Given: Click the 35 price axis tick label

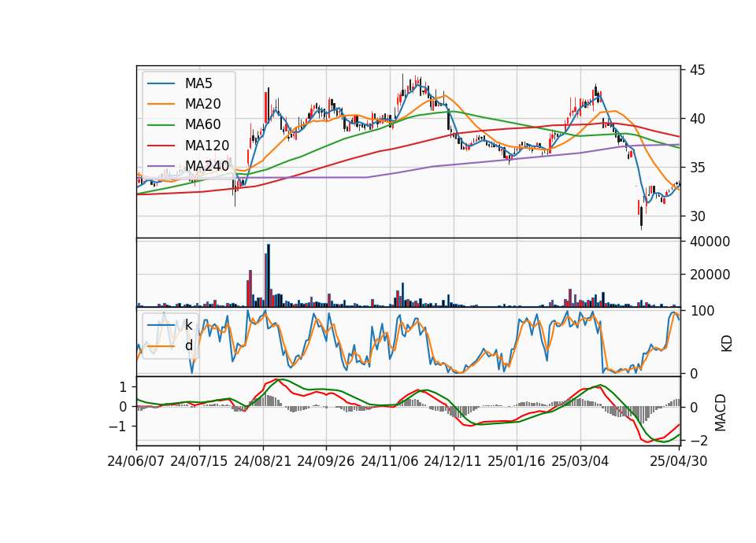Looking at the screenshot, I should click(697, 168).
